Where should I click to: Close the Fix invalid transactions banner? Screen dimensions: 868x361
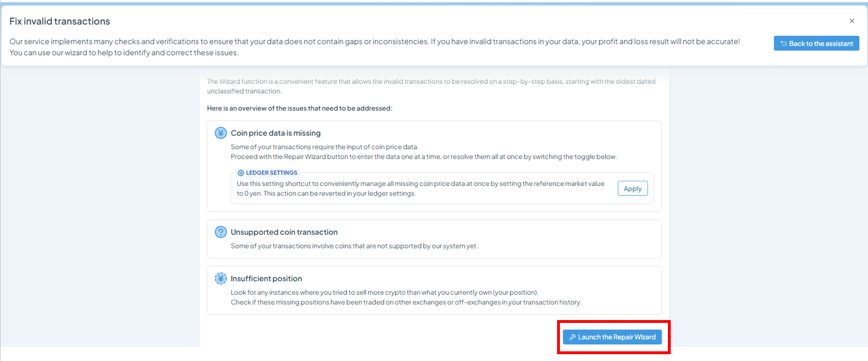pos(852,21)
